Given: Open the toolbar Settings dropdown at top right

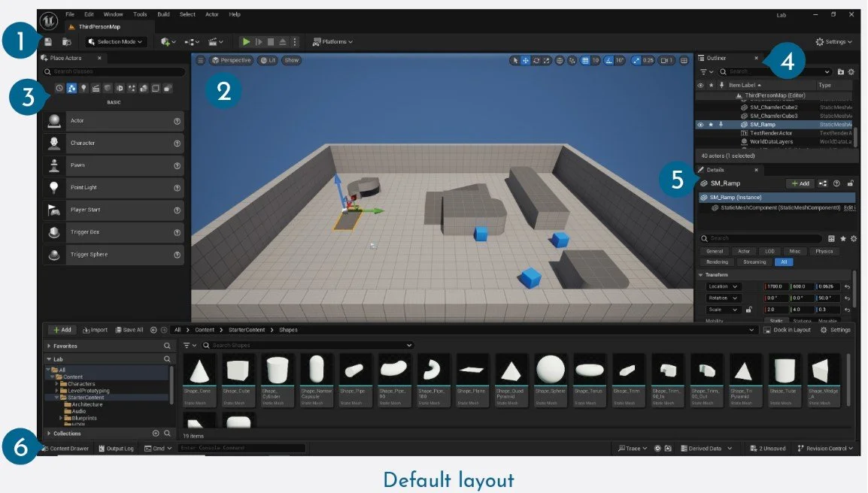Looking at the screenshot, I should [833, 41].
